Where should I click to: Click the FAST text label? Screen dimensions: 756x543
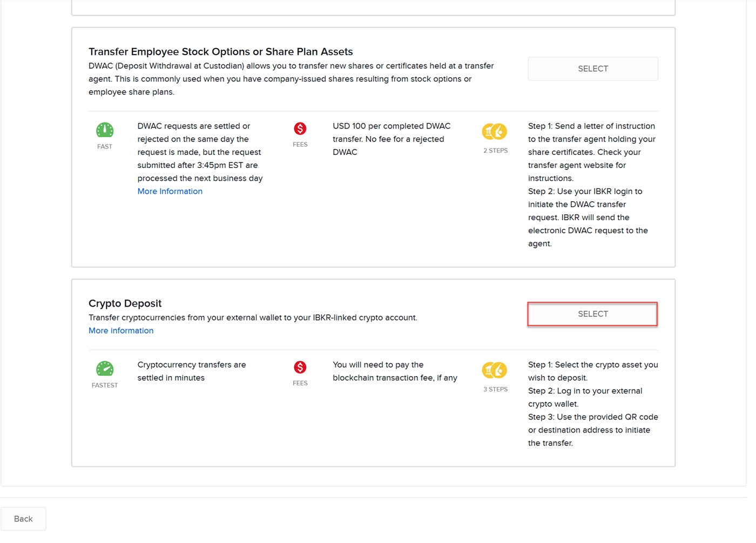pyautogui.click(x=105, y=147)
